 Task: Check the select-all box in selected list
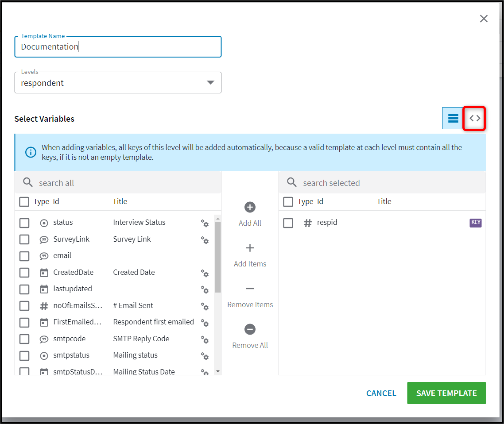click(288, 202)
